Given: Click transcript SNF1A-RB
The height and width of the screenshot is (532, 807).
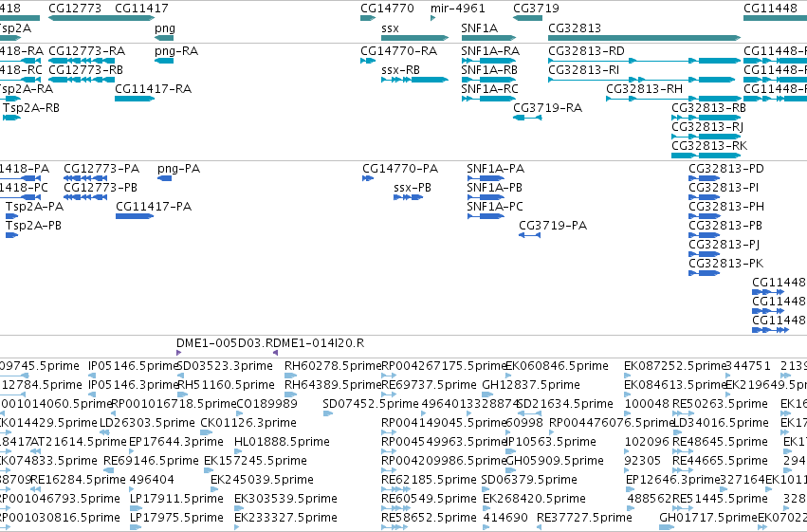Looking at the screenshot, I should point(488,80).
